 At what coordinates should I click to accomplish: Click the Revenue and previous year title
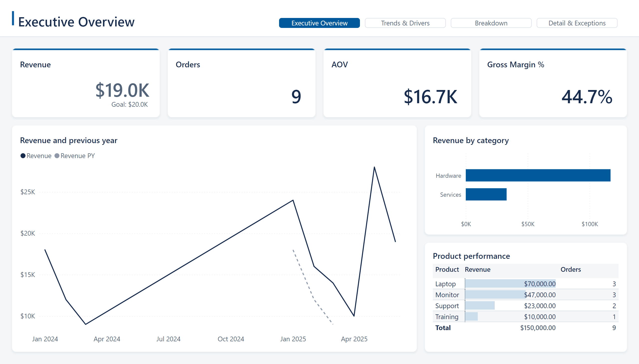pyautogui.click(x=69, y=141)
